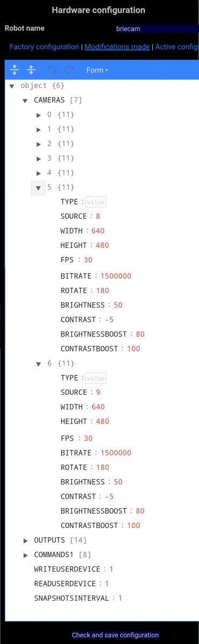Viewport: 199px width, 644px height.
Task: Expand camera 3 entry
Action: [39, 158]
